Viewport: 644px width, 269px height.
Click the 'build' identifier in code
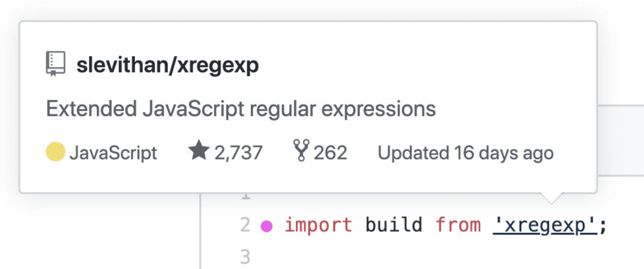point(394,225)
